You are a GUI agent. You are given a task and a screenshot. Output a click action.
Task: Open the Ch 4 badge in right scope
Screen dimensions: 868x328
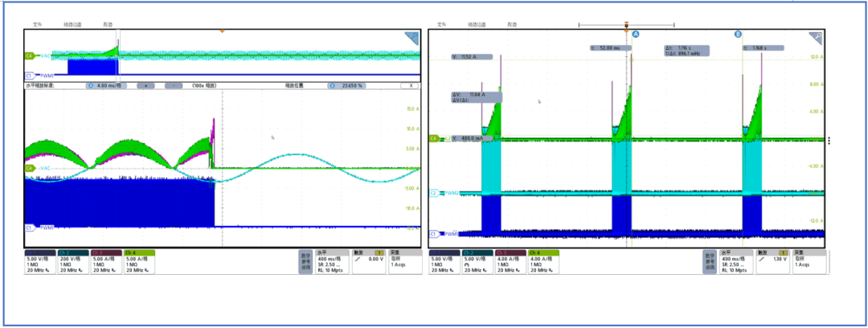click(543, 261)
